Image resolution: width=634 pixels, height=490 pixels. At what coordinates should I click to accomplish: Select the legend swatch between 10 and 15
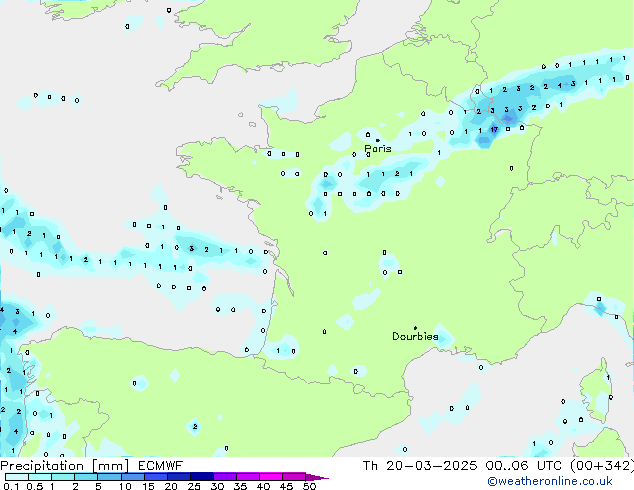tap(132, 477)
